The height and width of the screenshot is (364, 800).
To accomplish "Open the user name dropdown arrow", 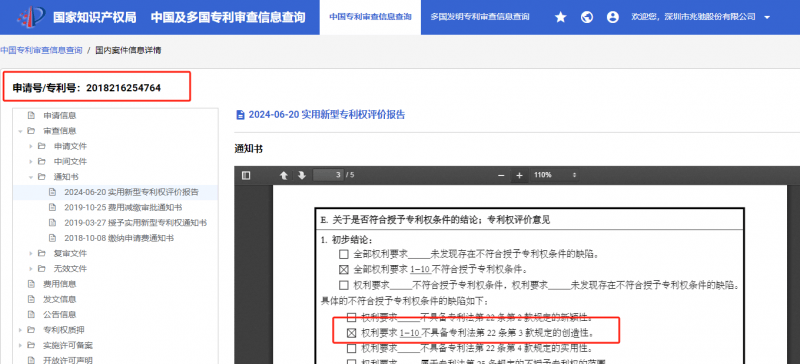I will point(767,17).
